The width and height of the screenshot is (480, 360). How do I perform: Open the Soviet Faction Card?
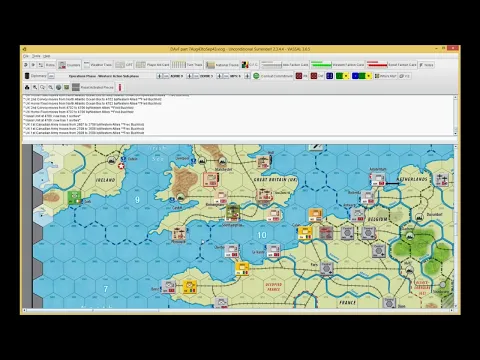pos(392,65)
